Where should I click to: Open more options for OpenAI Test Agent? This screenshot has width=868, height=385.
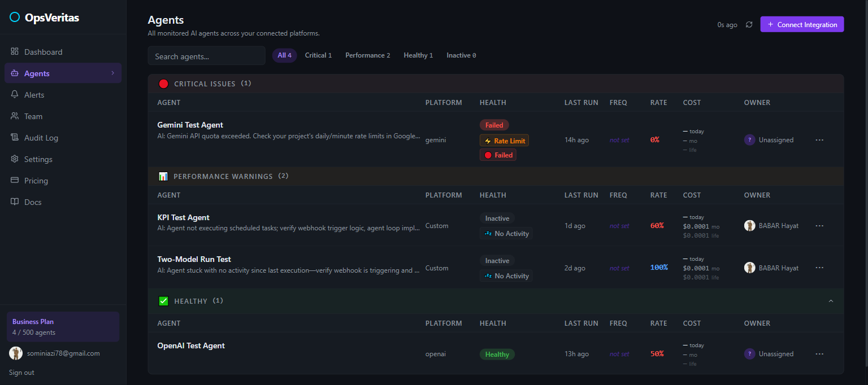point(819,354)
